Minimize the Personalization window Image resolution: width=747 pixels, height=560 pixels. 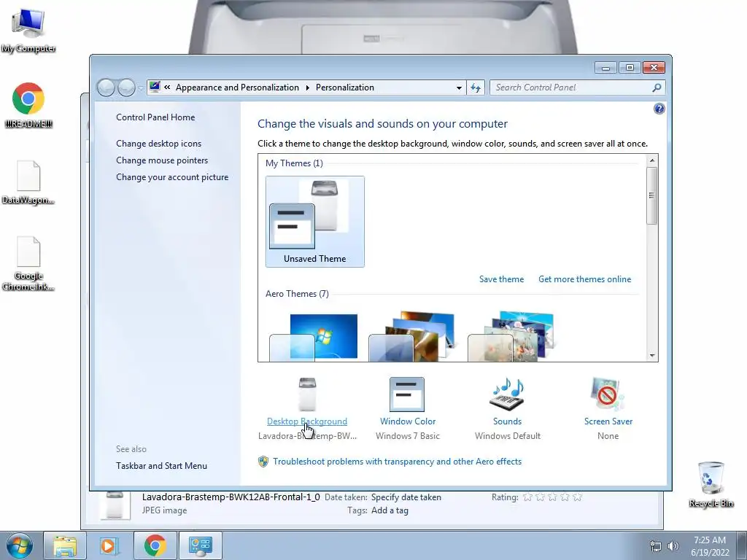pos(605,68)
